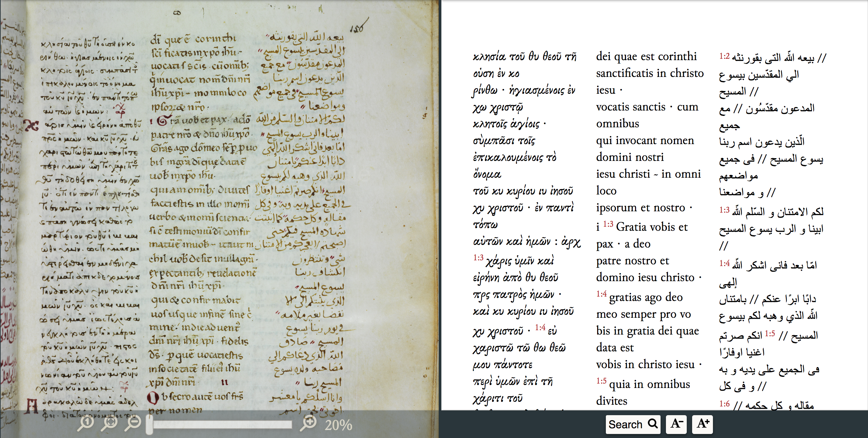
Task: Click the line 'qui invocant nomen'
Action: coord(645,140)
